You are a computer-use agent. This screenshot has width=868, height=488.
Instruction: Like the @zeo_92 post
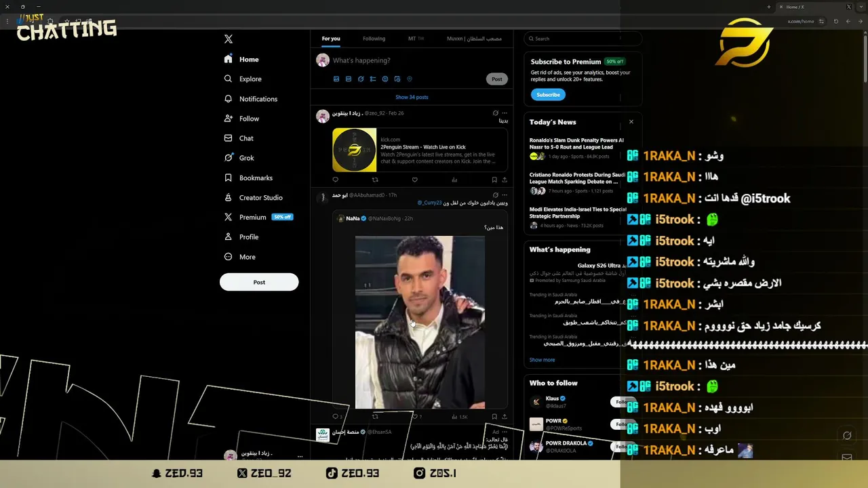pyautogui.click(x=414, y=180)
